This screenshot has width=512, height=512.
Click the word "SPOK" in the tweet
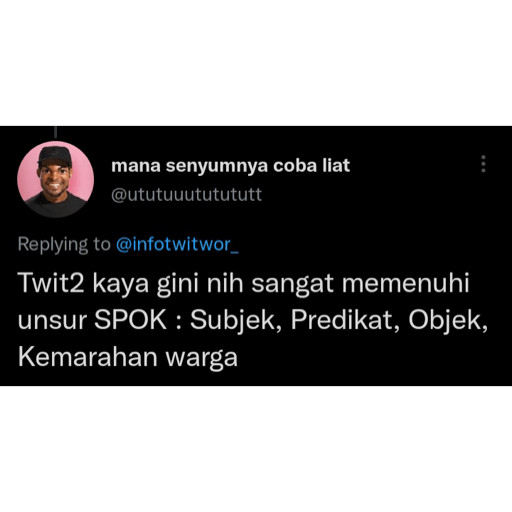coord(130,320)
